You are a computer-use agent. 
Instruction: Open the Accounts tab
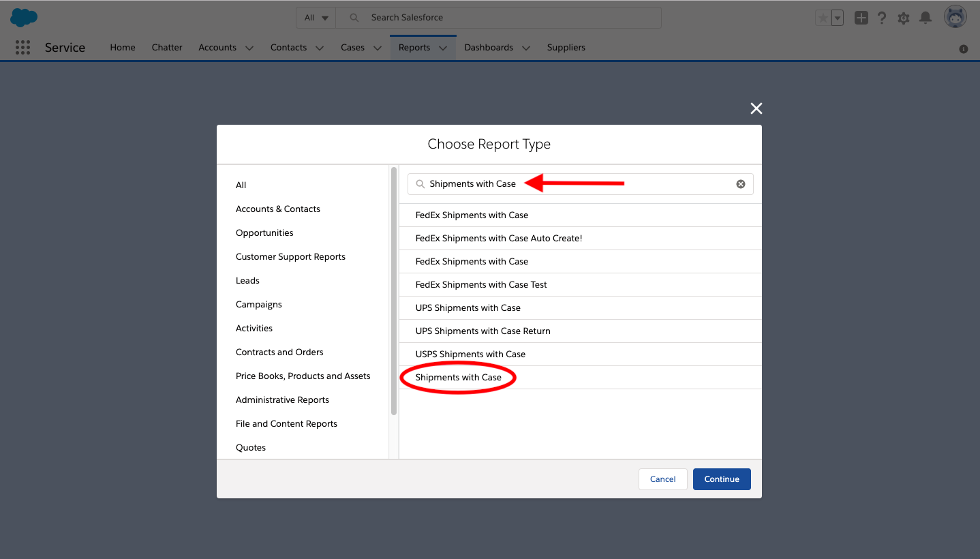217,48
